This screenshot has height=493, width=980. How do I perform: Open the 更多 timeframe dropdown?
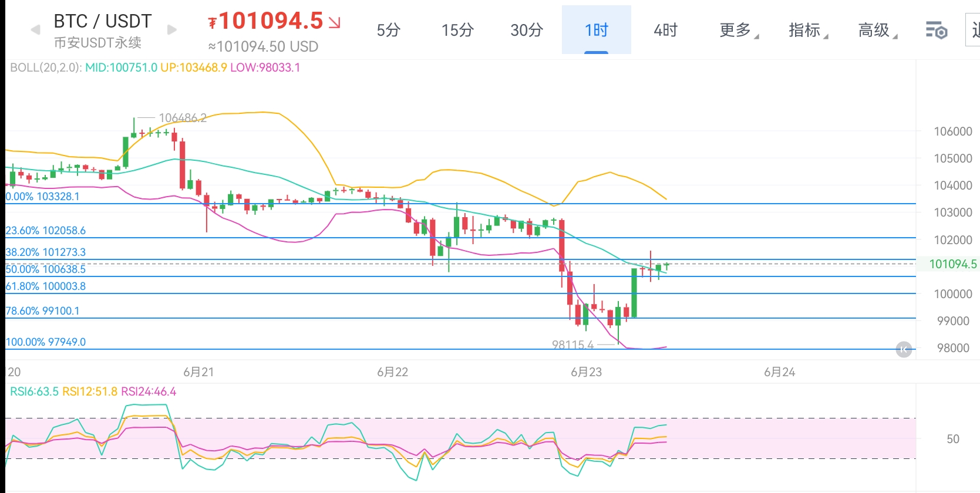(738, 30)
